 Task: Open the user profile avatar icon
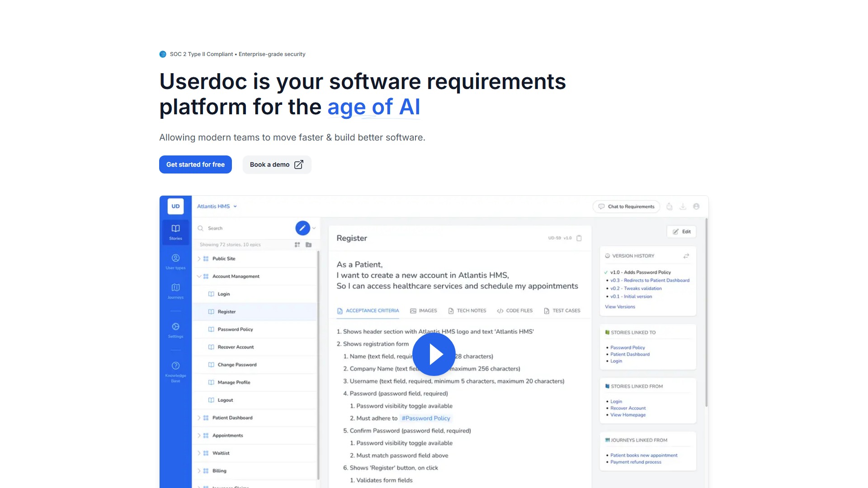[x=696, y=206]
